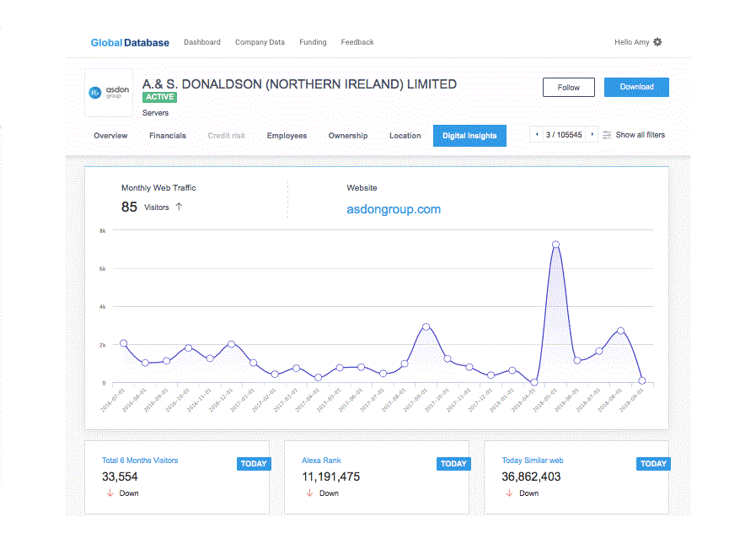Click the down arrow under Total 6 Months Visitors
The width and height of the screenshot is (756, 555).
click(110, 493)
